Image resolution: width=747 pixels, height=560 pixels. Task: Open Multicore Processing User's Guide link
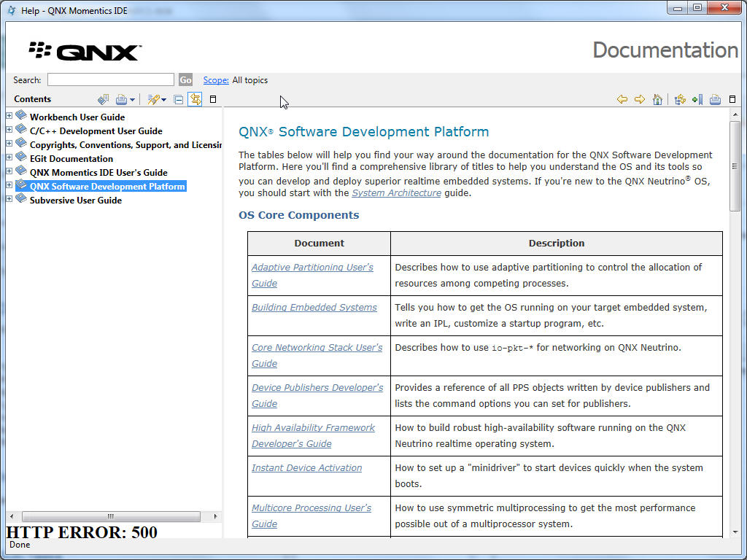coord(311,516)
